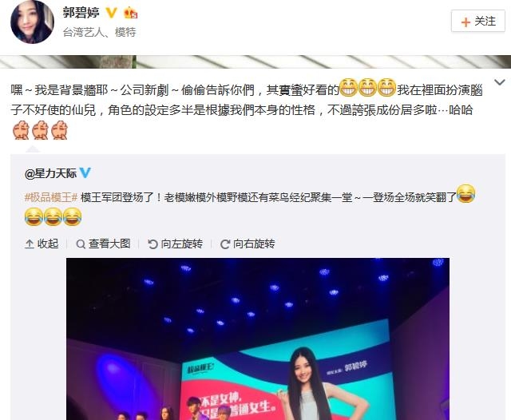
Task: Click the 关注 follow button
Action: pyautogui.click(x=478, y=21)
